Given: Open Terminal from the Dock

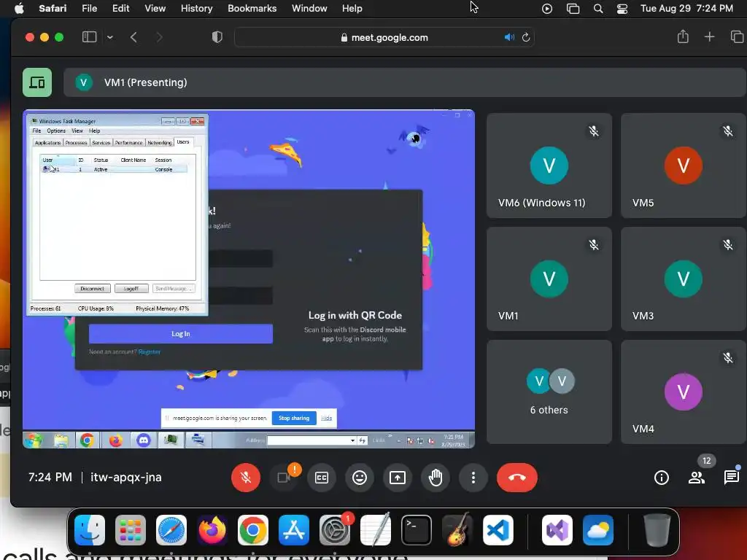Looking at the screenshot, I should point(417,530).
